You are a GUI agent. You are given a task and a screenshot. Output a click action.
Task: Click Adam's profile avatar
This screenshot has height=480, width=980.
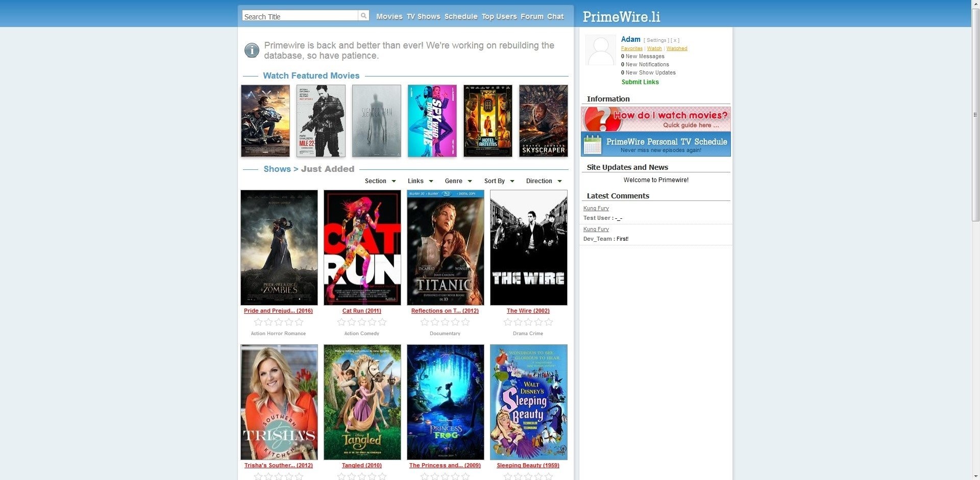coord(600,50)
